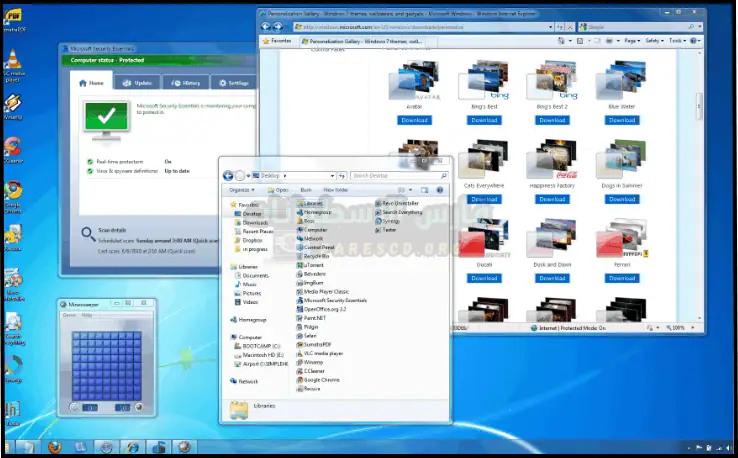Click Download under Blue Water theme
Image resolution: width=738 pixels, height=458 pixels.
(621, 120)
